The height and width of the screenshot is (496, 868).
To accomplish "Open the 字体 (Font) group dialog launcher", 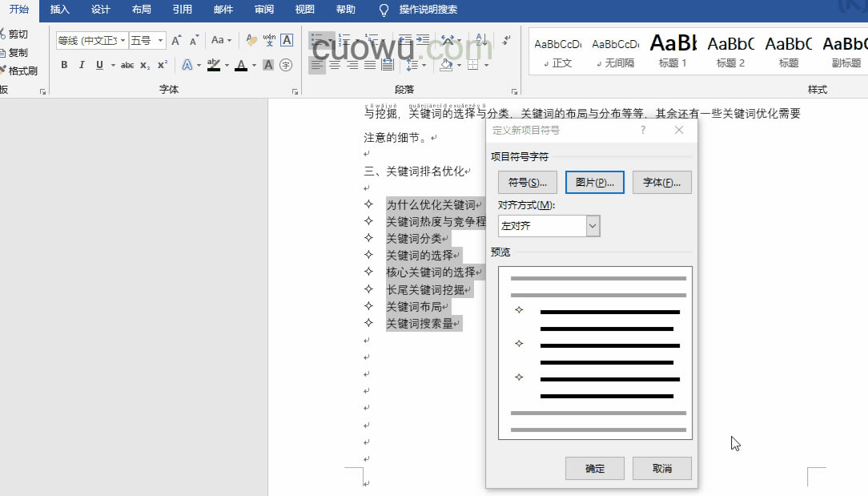I will 295,92.
